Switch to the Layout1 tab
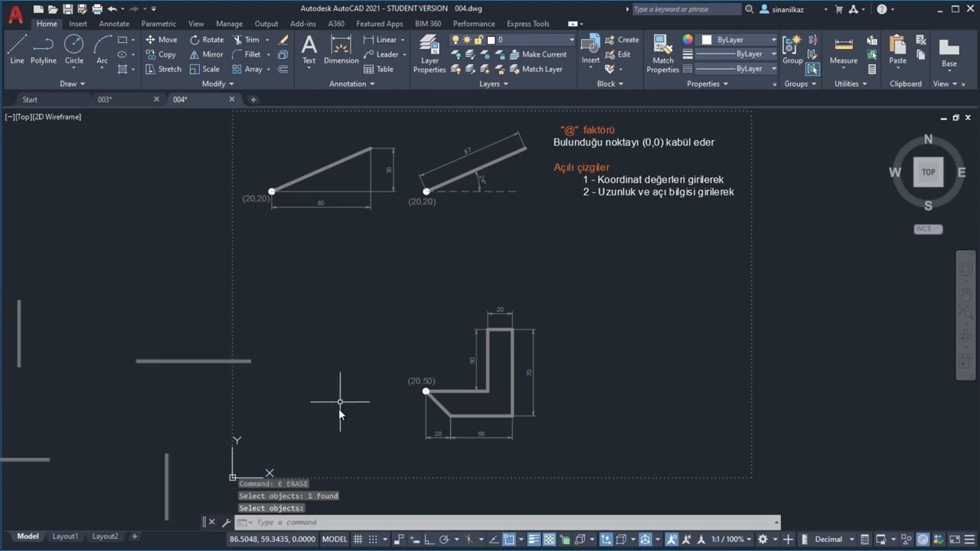 click(x=65, y=536)
